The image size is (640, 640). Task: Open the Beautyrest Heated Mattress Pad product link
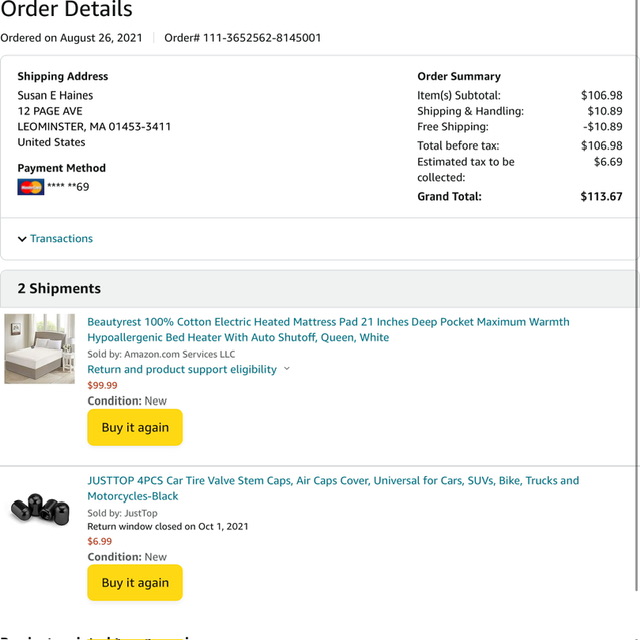coord(328,329)
